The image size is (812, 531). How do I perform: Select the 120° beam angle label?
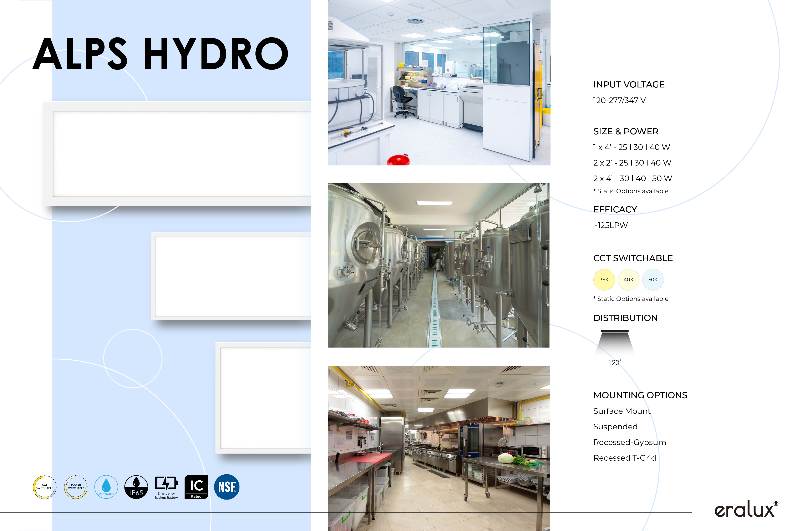click(x=615, y=363)
